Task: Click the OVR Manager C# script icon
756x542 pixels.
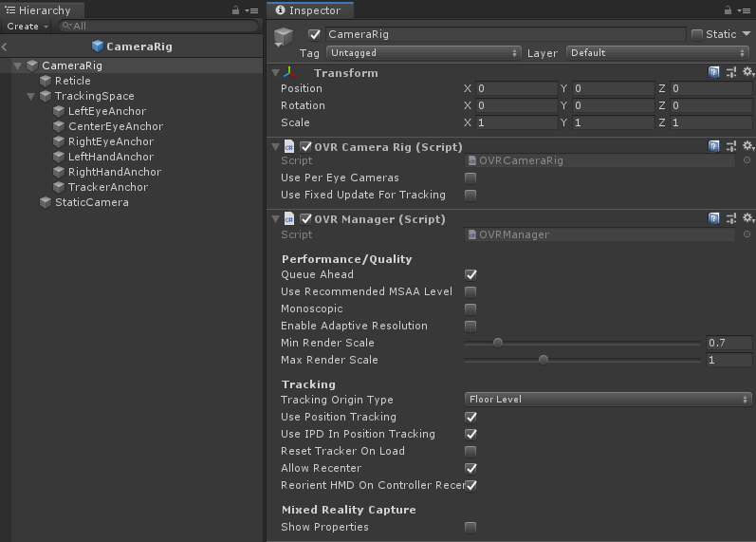Action: coord(288,219)
